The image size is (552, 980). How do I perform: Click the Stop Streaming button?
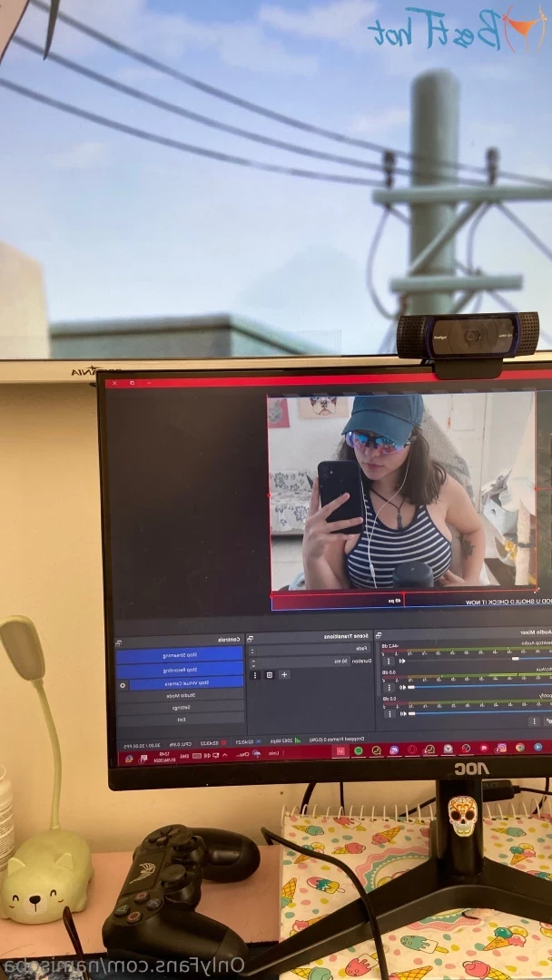point(180,655)
